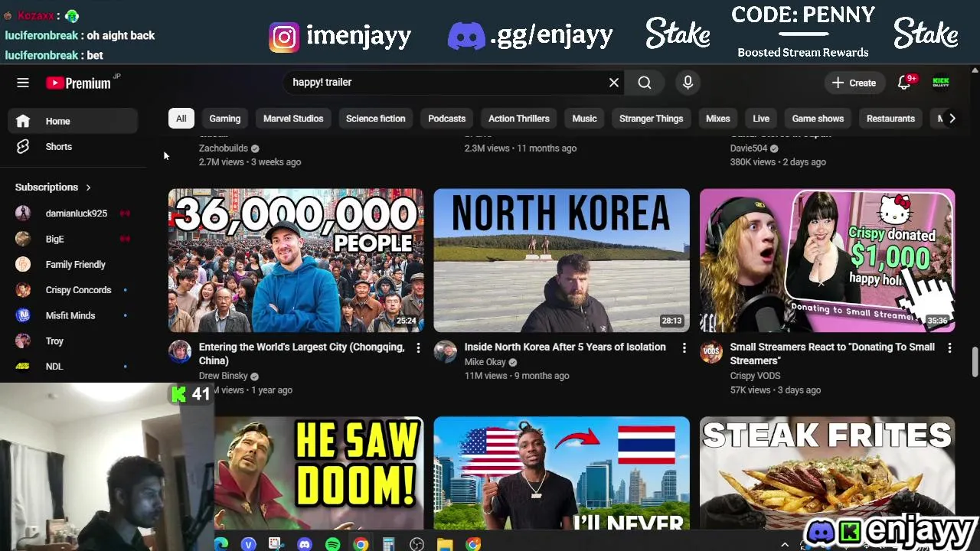The image size is (980, 551).
Task: Click the Crispy VODS channel avatar
Action: click(711, 352)
